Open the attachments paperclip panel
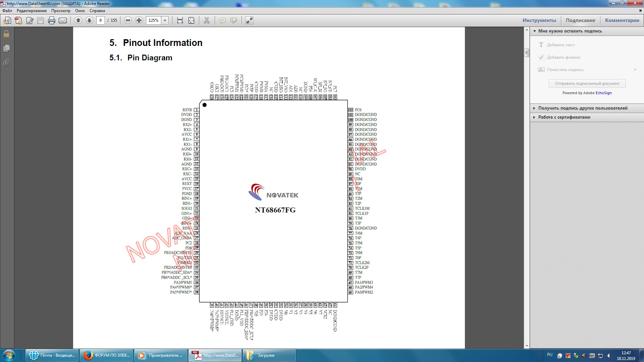The width and height of the screenshot is (644, 362). (6, 62)
